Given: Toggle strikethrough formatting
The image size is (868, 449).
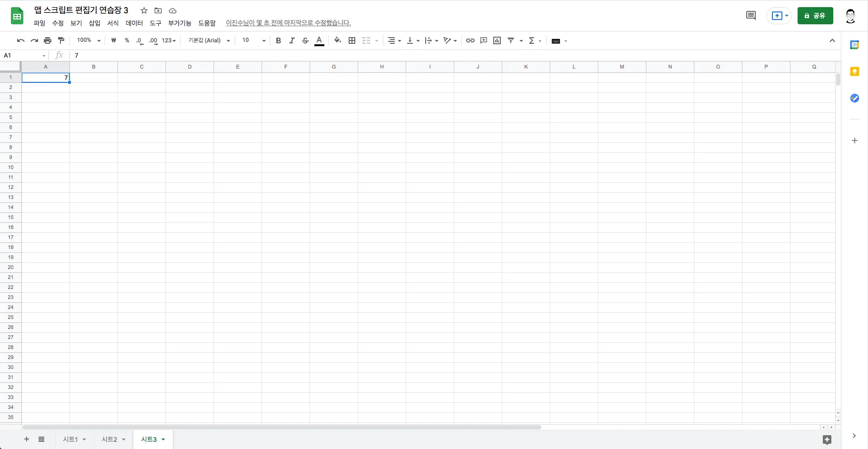Looking at the screenshot, I should pyautogui.click(x=305, y=40).
